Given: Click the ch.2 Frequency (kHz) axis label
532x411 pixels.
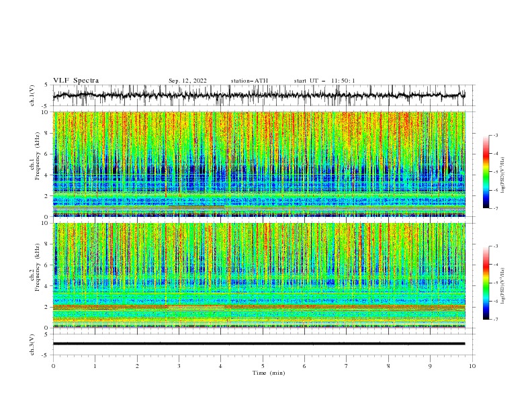Looking at the screenshot, I should point(36,267).
